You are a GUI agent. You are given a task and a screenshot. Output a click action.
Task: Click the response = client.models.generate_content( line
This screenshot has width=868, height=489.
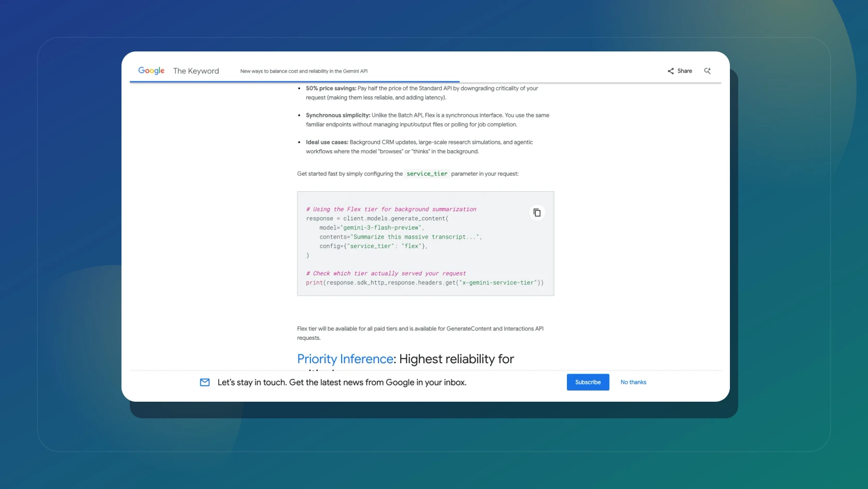(377, 219)
